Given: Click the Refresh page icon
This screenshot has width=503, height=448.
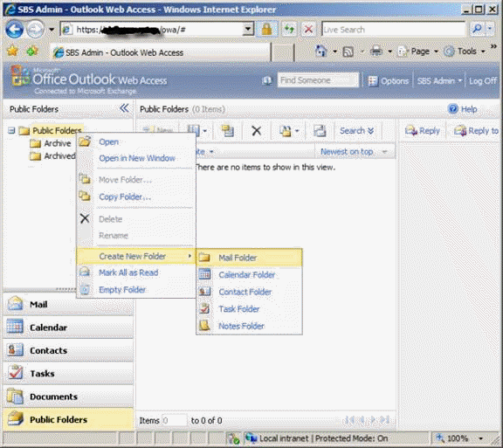Looking at the screenshot, I should 289,30.
